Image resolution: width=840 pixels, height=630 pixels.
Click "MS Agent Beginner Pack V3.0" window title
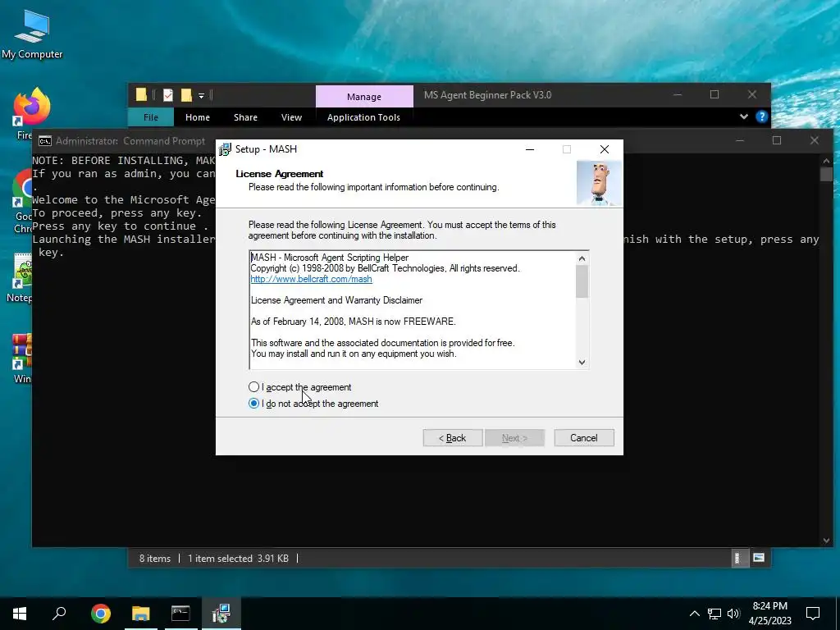[487, 95]
